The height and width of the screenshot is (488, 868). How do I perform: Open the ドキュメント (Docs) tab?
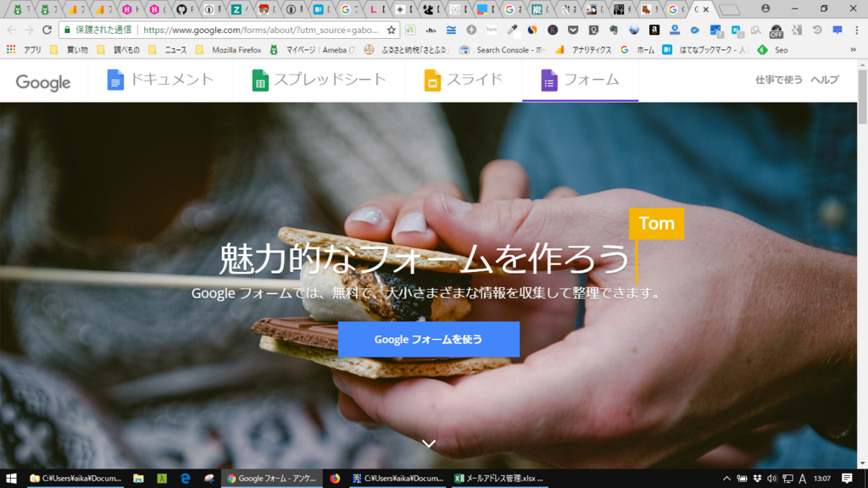click(x=160, y=80)
